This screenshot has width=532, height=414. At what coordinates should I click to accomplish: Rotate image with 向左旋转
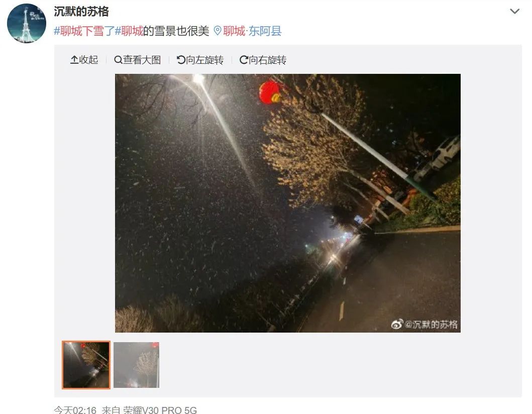tap(200, 60)
